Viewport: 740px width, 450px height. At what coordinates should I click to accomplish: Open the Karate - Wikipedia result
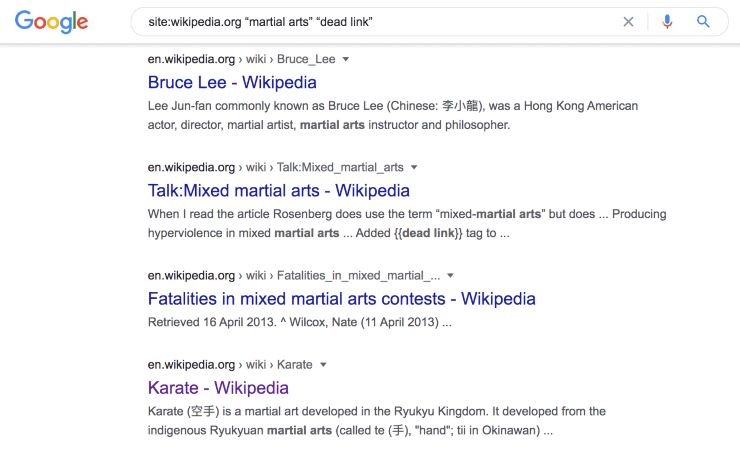coord(218,388)
